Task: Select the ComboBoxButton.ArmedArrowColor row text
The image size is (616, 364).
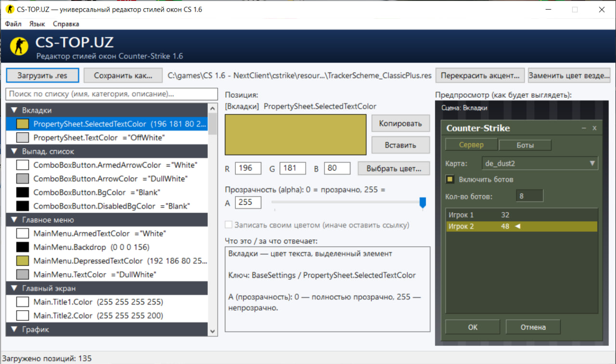Action: (115, 165)
